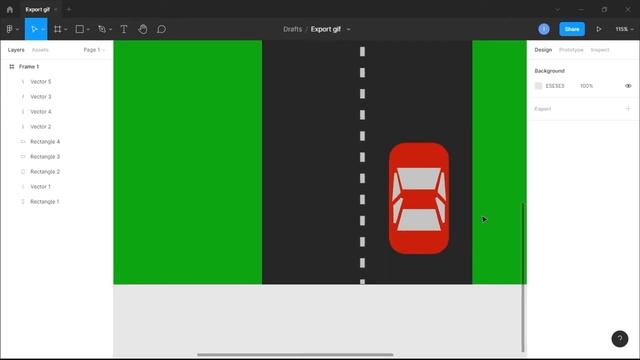Viewport: 640px width, 360px height.
Task: Click the user avatar icon
Action: click(544, 29)
